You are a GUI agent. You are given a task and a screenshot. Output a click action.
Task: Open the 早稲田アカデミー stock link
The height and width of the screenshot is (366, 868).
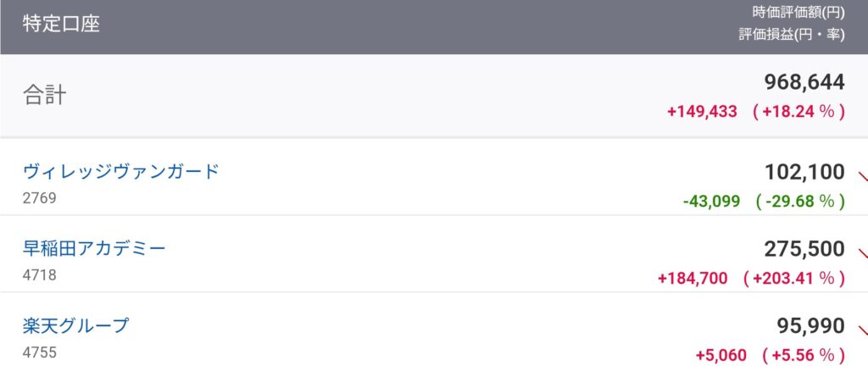94,248
